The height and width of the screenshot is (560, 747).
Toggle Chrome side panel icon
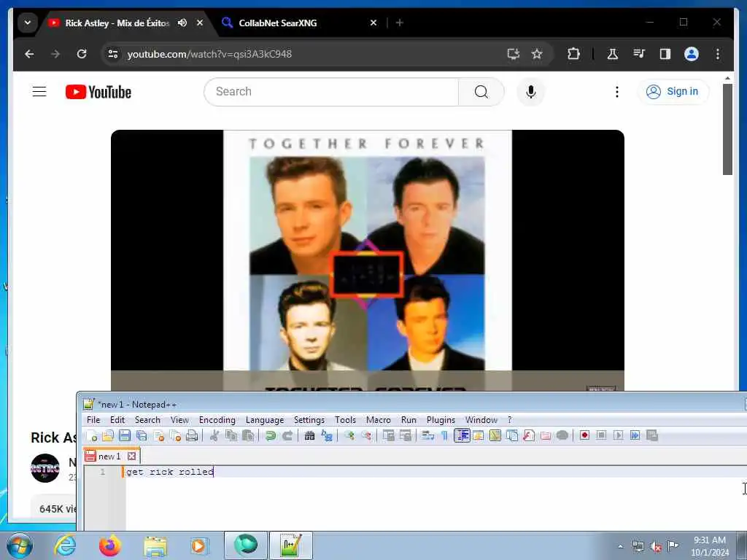665,54
